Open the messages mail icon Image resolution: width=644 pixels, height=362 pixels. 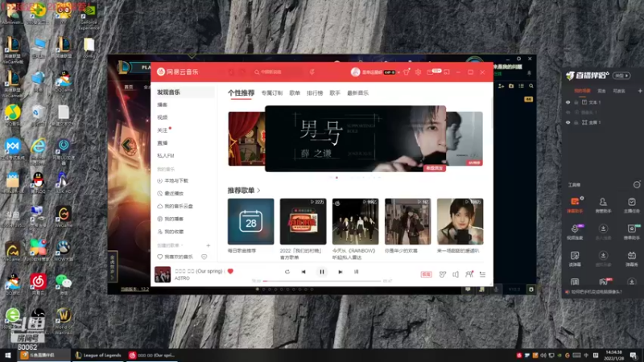(x=430, y=72)
